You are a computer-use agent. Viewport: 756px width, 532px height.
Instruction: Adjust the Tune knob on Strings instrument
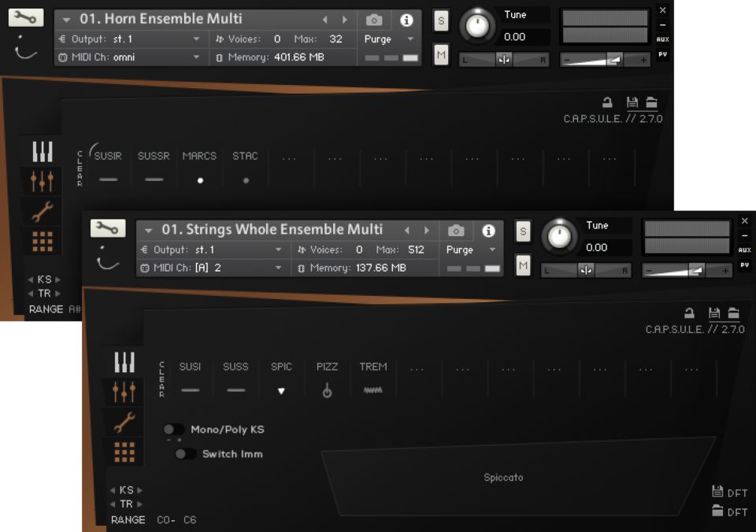click(558, 235)
